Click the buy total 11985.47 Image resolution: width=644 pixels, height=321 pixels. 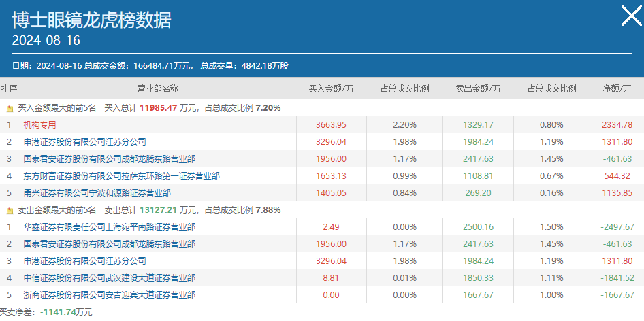click(158, 108)
